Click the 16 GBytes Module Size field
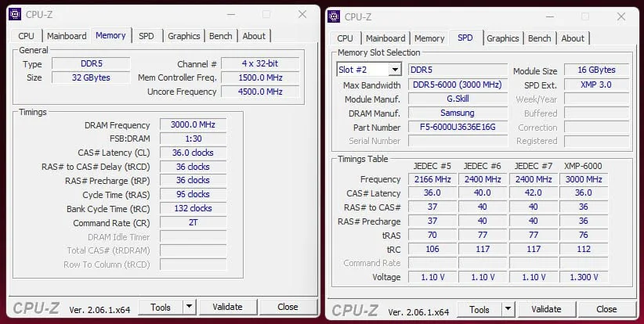The width and height of the screenshot is (644, 324). tap(596, 70)
